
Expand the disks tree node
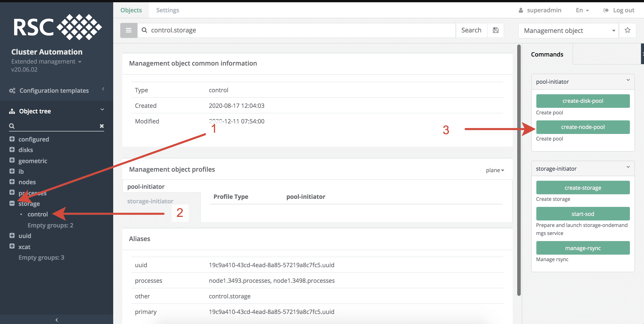coord(12,150)
